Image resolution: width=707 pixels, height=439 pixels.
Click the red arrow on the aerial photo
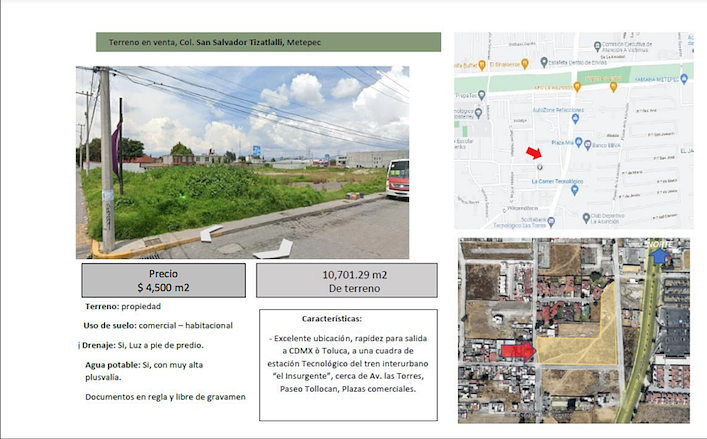point(517,350)
